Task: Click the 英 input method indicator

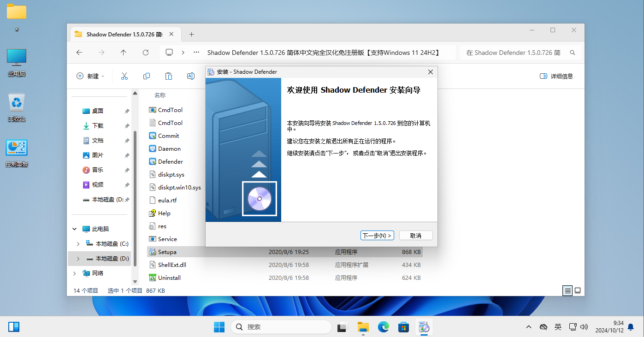Action: 558,327
